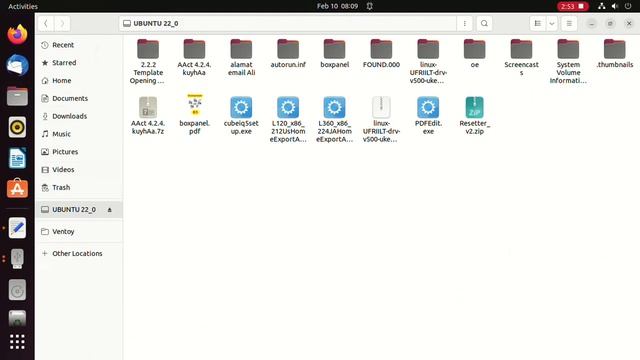Open the autorun.inf folder

[x=288, y=53]
